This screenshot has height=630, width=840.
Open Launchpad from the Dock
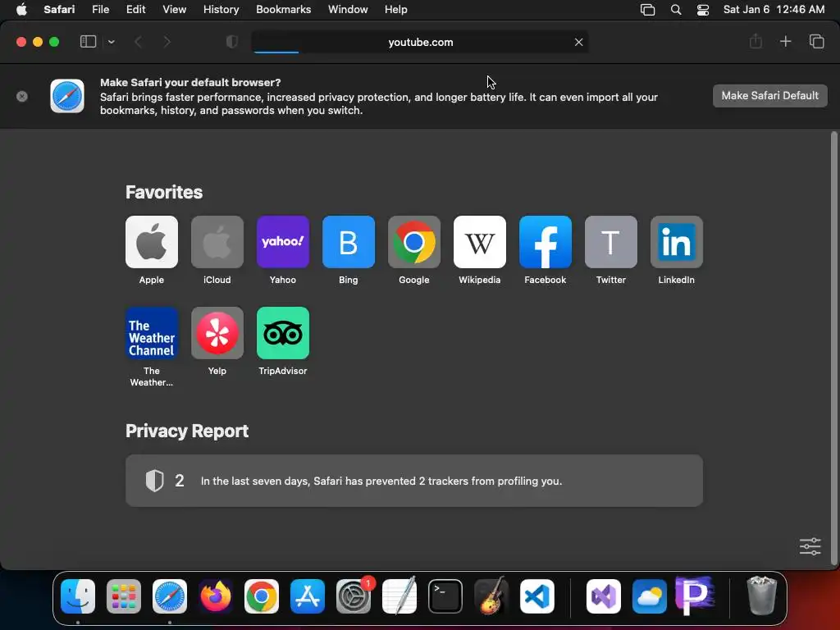(124, 596)
